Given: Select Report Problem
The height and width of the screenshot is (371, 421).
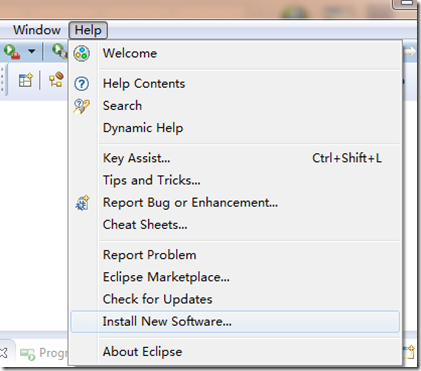Looking at the screenshot, I should tap(235, 255).
